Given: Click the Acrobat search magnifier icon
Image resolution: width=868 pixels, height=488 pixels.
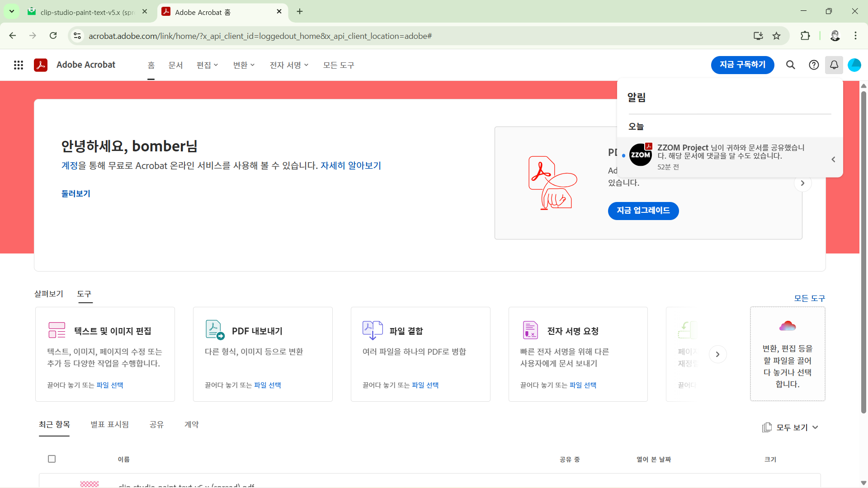Looking at the screenshot, I should coord(790,65).
